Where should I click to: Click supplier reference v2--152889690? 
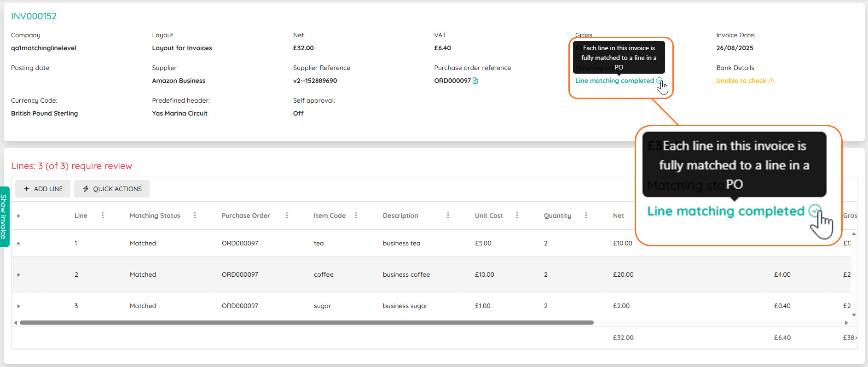[315, 81]
